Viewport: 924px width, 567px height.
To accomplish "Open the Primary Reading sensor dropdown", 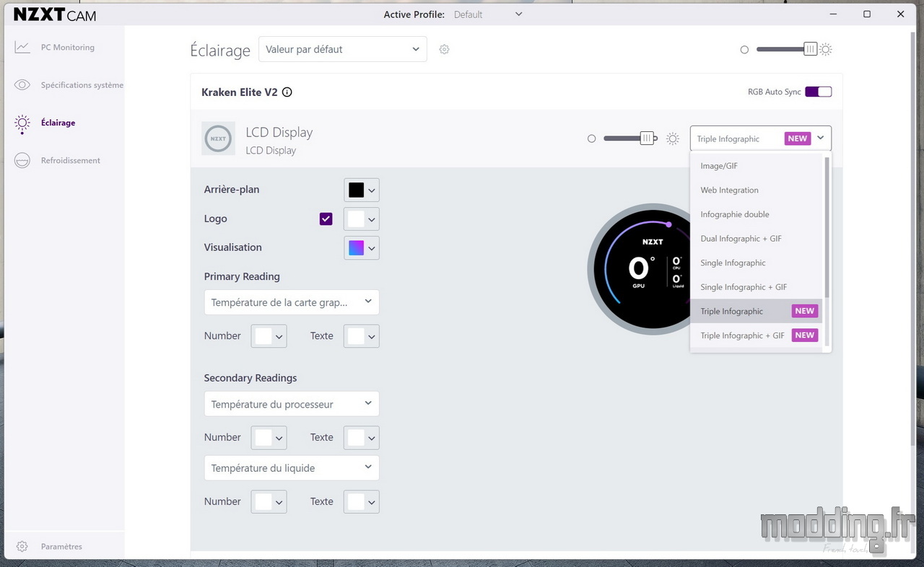I will 292,302.
